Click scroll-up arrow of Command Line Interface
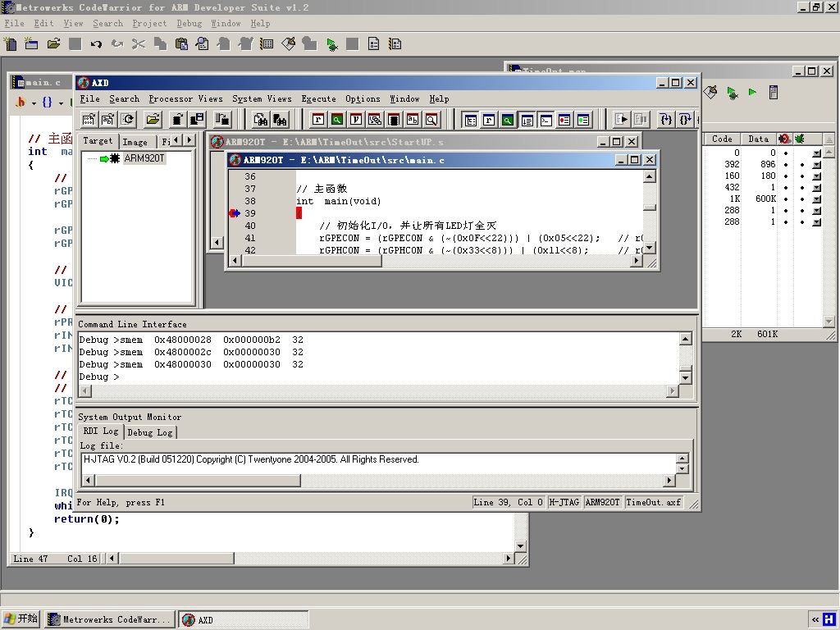Screen dimensions: 840x630 point(685,339)
